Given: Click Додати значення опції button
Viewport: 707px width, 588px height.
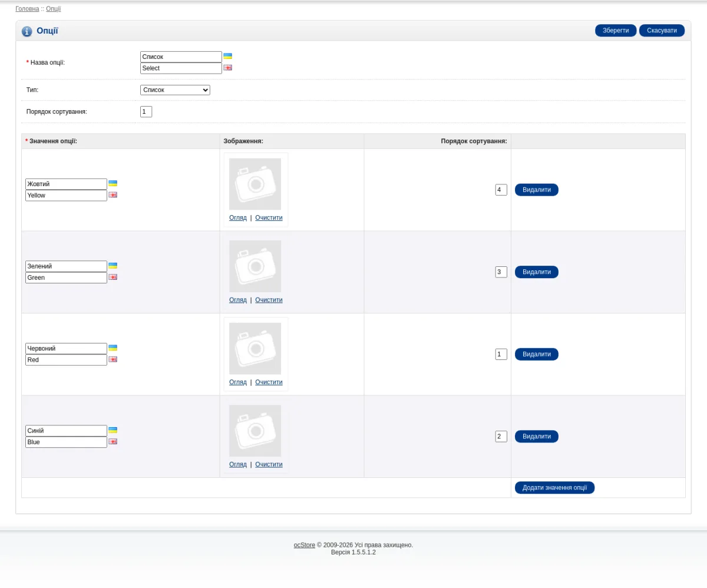Looking at the screenshot, I should click(554, 488).
